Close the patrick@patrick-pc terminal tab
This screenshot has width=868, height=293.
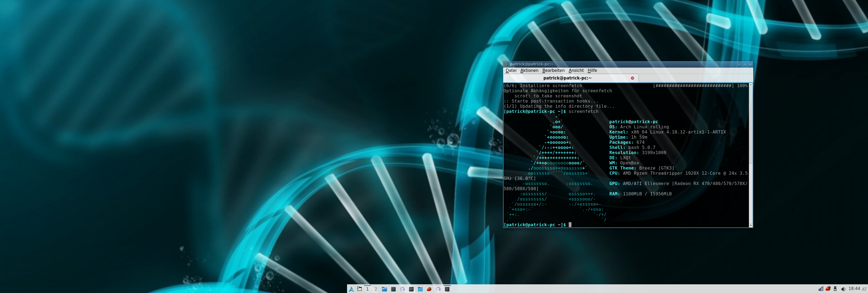click(x=632, y=78)
